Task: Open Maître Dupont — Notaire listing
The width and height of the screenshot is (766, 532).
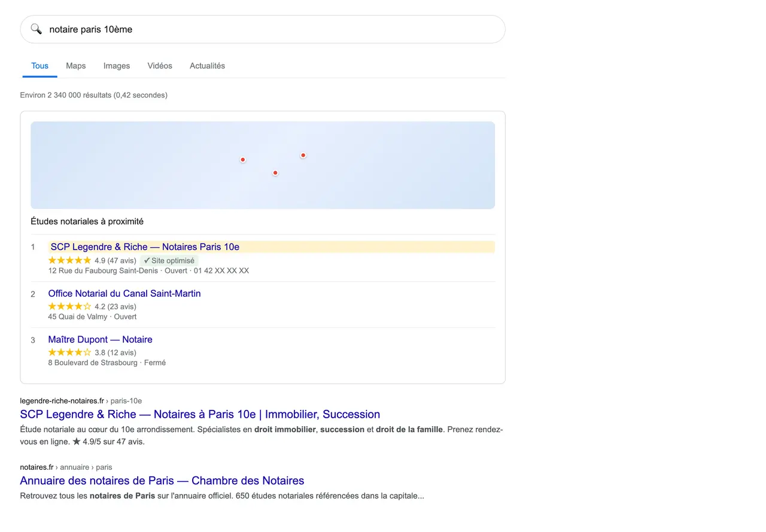Action: click(101, 339)
